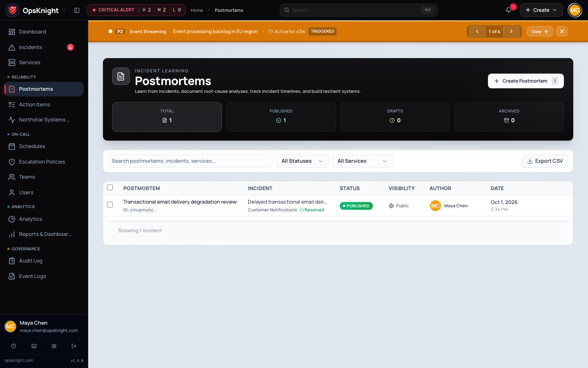Focus the top global search field
The width and height of the screenshot is (588, 368).
pyautogui.click(x=359, y=10)
